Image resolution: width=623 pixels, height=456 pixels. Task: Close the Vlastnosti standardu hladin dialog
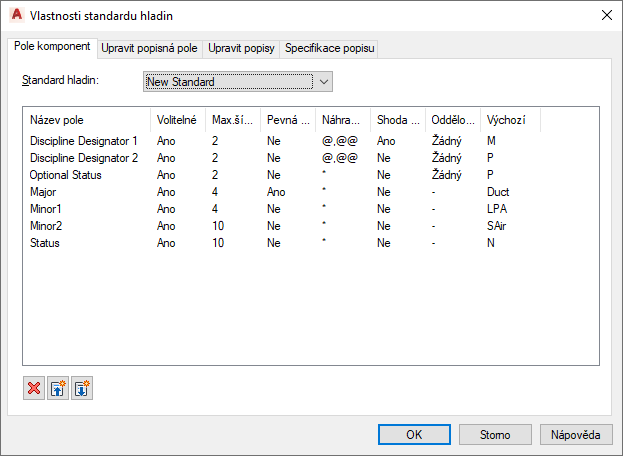(605, 15)
